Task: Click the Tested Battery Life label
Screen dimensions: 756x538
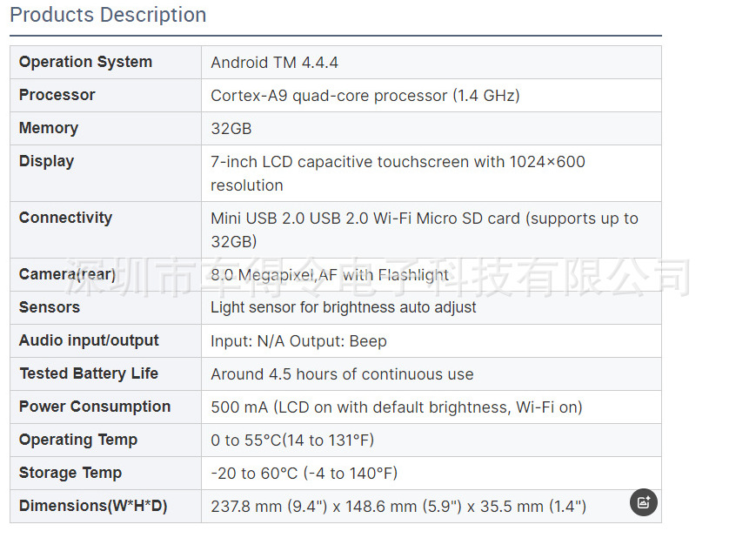Action: [89, 373]
